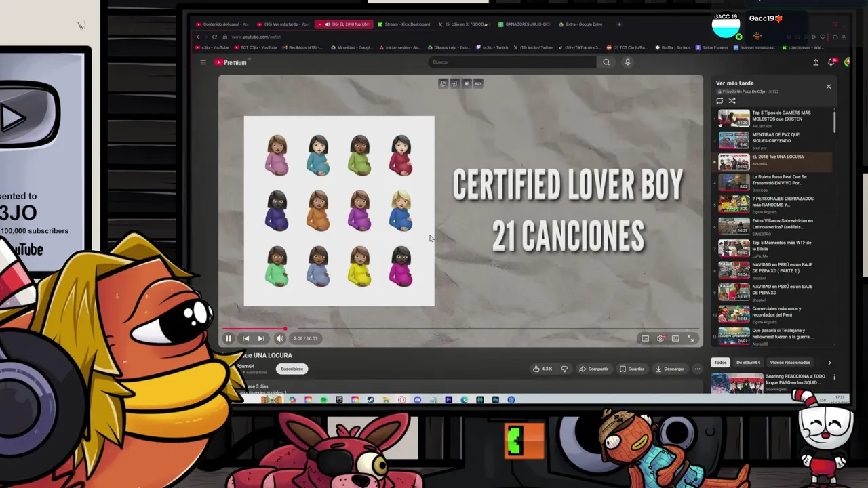868x488 pixels.
Task: Open the Create upload icon in the header
Action: click(816, 62)
